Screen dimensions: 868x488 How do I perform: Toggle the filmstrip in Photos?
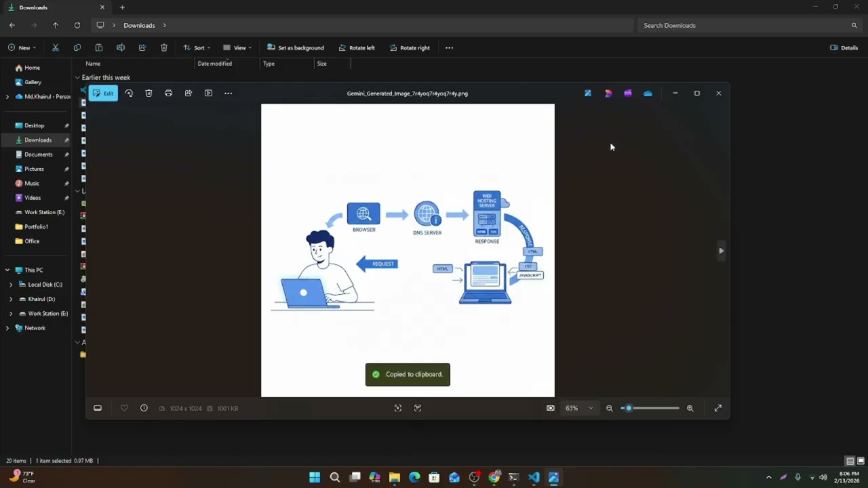pos(98,408)
